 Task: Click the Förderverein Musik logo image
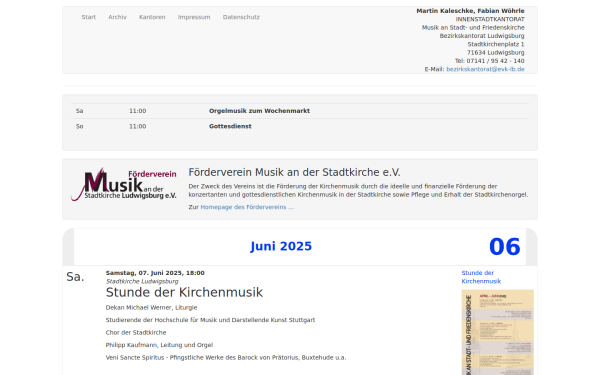tap(124, 184)
